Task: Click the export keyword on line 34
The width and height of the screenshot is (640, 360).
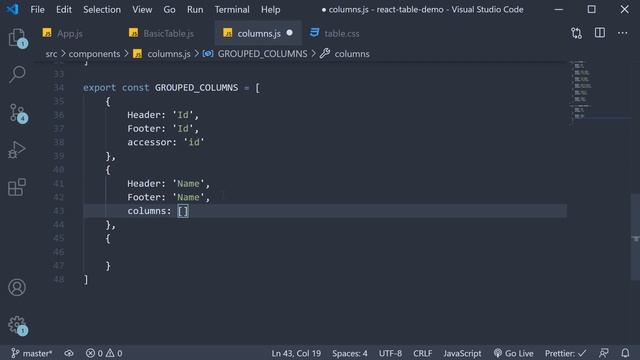Action: tap(100, 88)
